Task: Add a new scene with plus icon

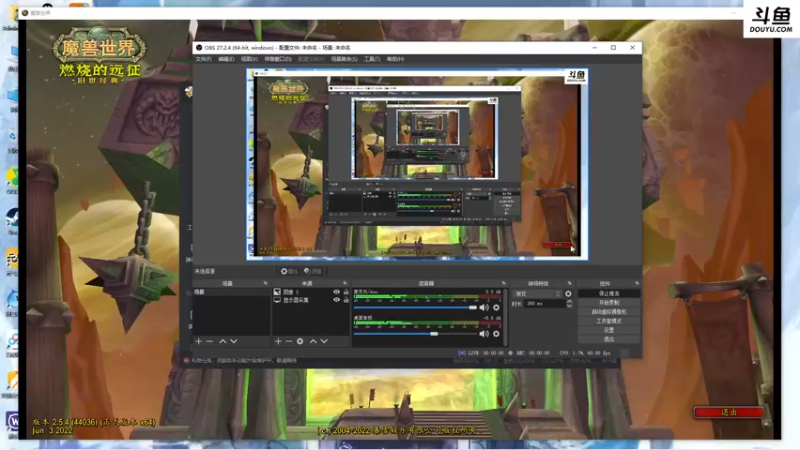Action: (198, 341)
